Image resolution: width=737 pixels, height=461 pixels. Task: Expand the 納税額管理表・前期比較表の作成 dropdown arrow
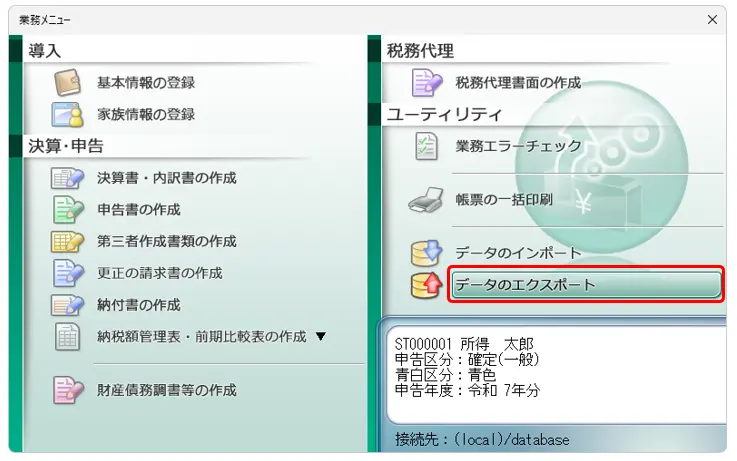tap(321, 337)
